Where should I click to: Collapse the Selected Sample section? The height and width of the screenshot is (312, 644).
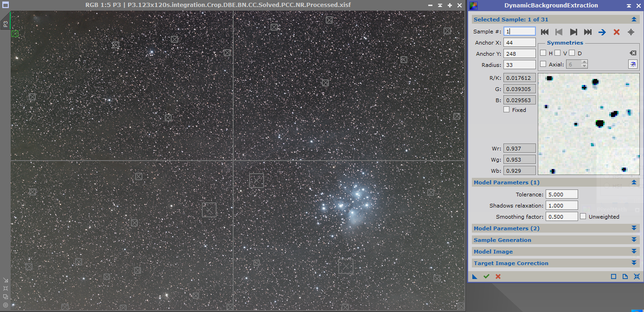[x=634, y=19]
